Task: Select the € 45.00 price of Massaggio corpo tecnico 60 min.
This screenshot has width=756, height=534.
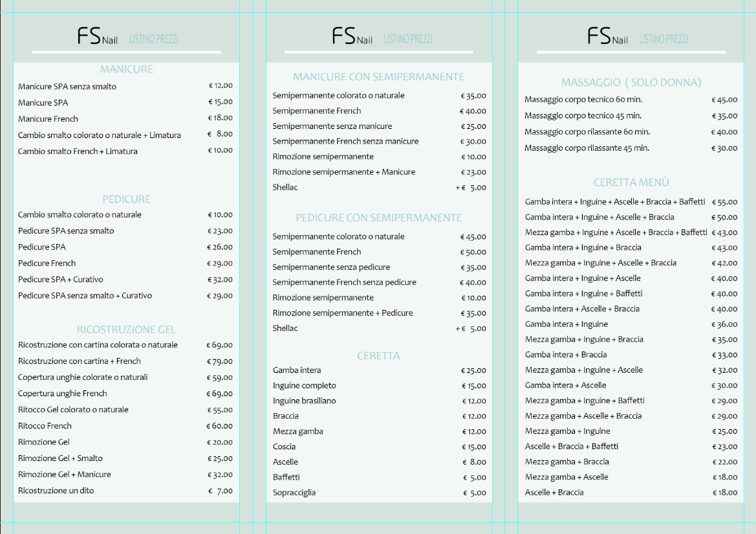Action: pos(724,100)
